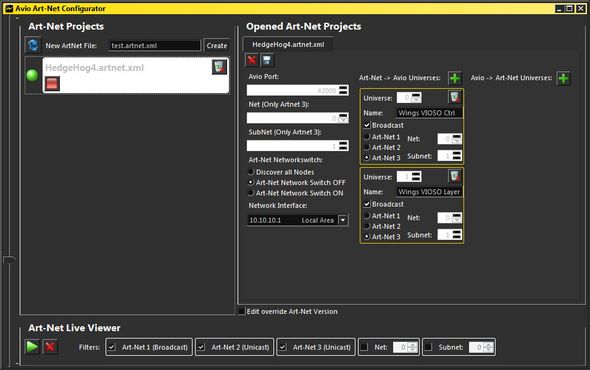This screenshot has width=590, height=370.
Task: Create new ArtNet file
Action: pos(217,46)
